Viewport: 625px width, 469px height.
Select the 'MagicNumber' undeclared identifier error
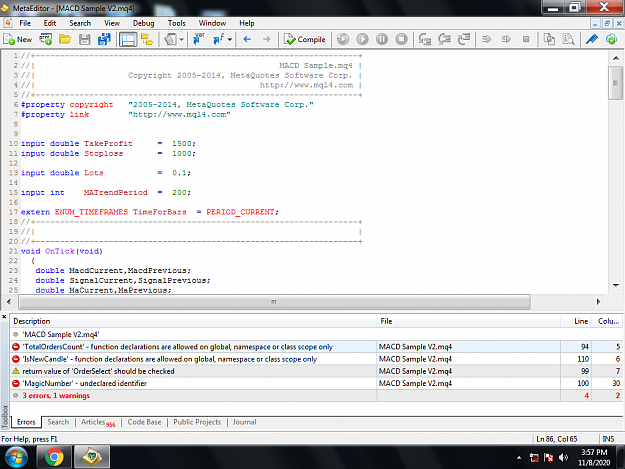[316, 383]
